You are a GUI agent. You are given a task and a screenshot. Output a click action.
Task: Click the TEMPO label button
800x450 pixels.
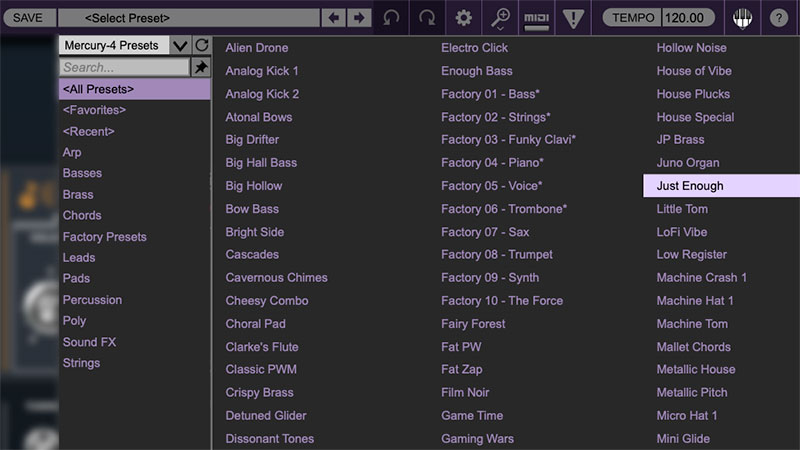click(633, 18)
